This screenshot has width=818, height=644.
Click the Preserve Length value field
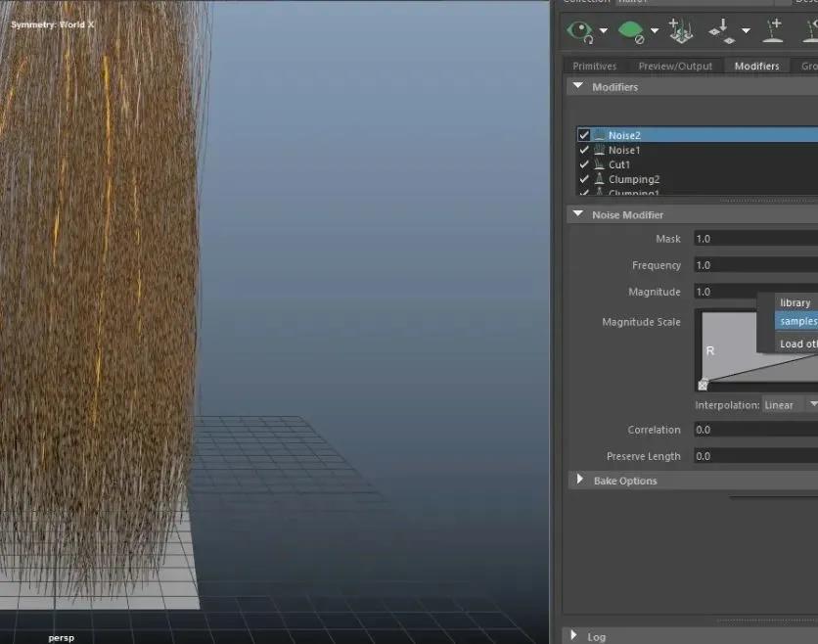(x=756, y=456)
